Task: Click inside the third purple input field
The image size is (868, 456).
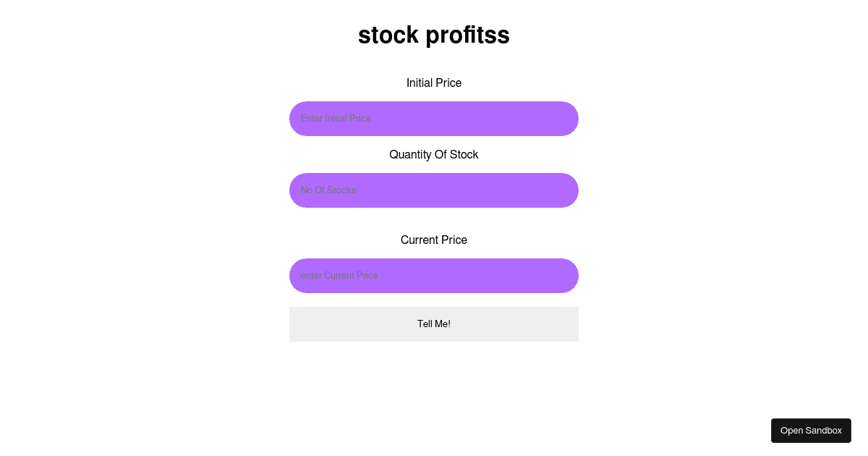Action: coord(434,276)
